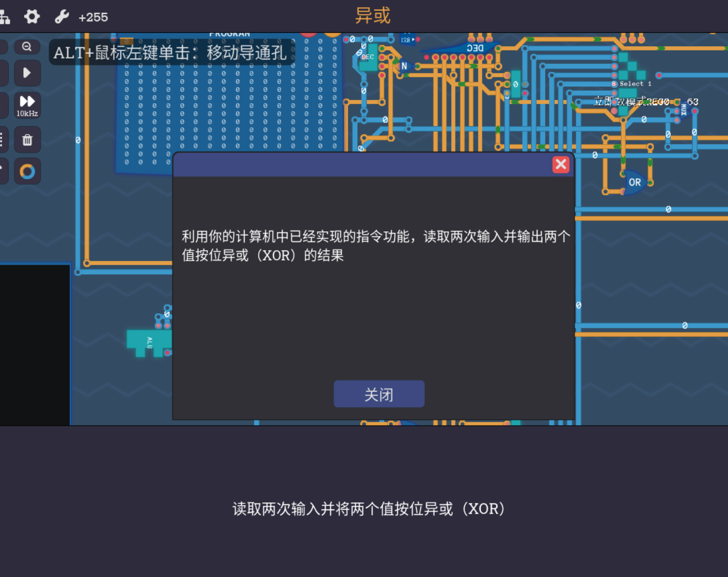Zoom out with the magnifier button
The image size is (728, 577).
27,47
